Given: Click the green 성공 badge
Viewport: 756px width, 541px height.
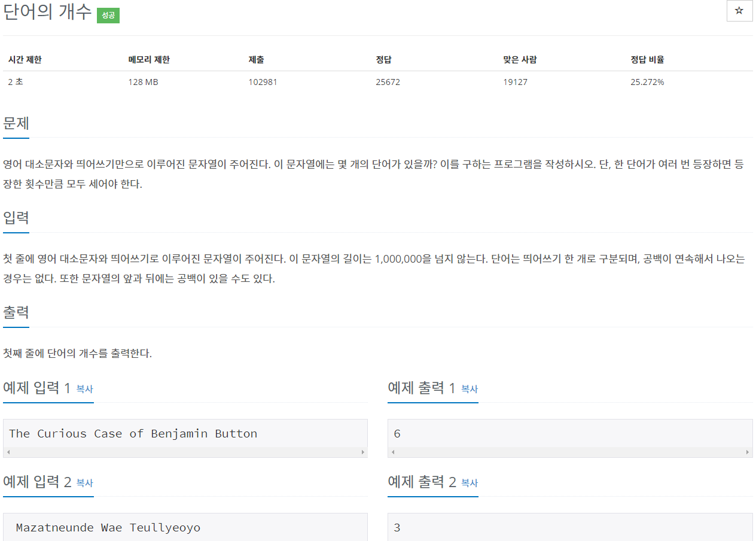Looking at the screenshot, I should (x=108, y=16).
